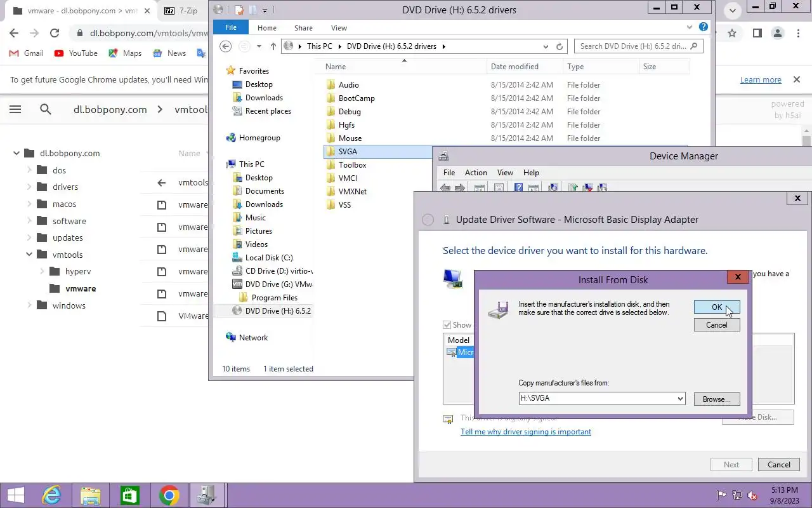Open Gmail bookmark in Chrome
812x508 pixels.
27,53
